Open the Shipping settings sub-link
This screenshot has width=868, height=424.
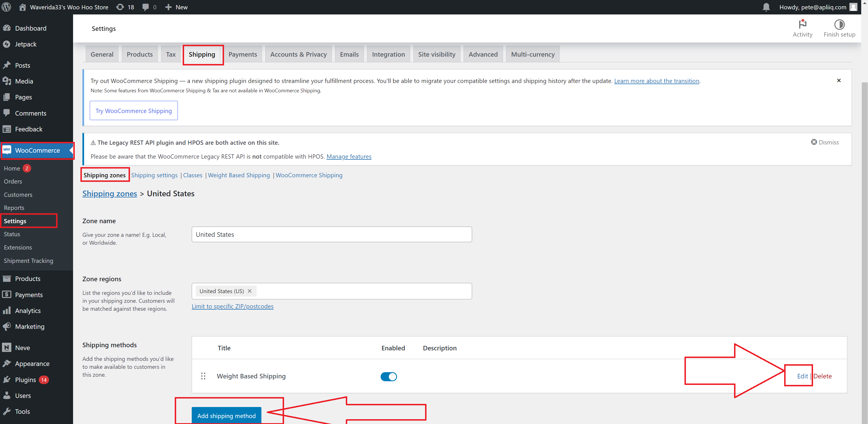pos(154,175)
